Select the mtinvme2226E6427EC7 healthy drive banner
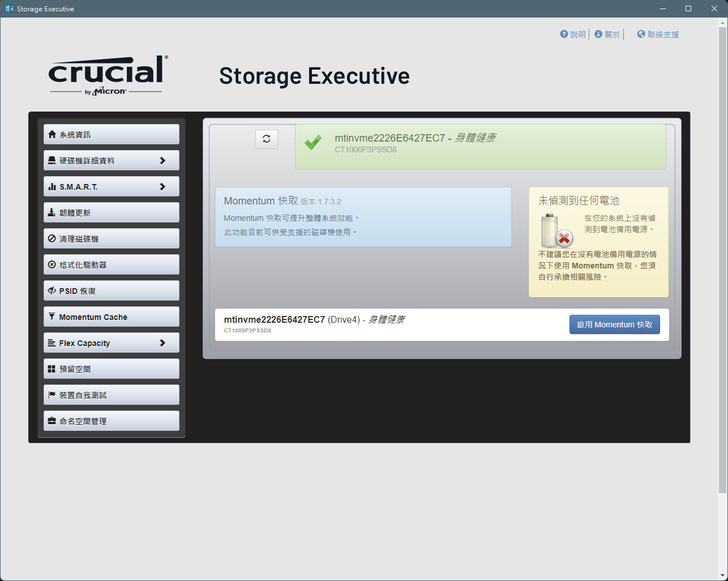This screenshot has width=728, height=581. (481, 146)
